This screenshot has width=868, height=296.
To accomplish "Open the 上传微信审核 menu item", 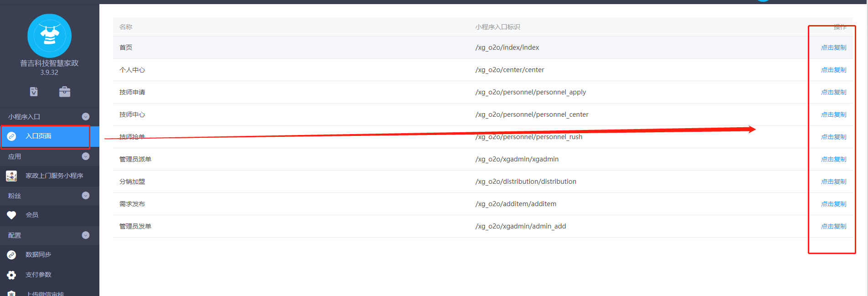I will pyautogui.click(x=50, y=292).
